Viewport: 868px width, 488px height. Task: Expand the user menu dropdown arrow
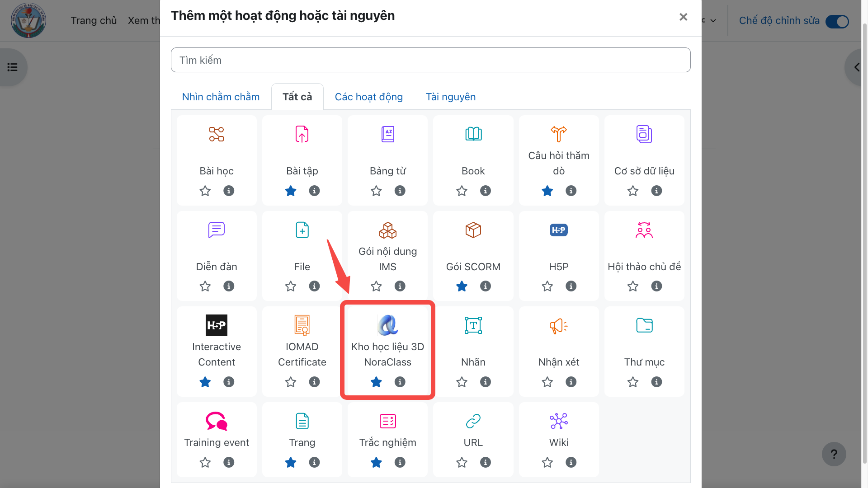713,21
